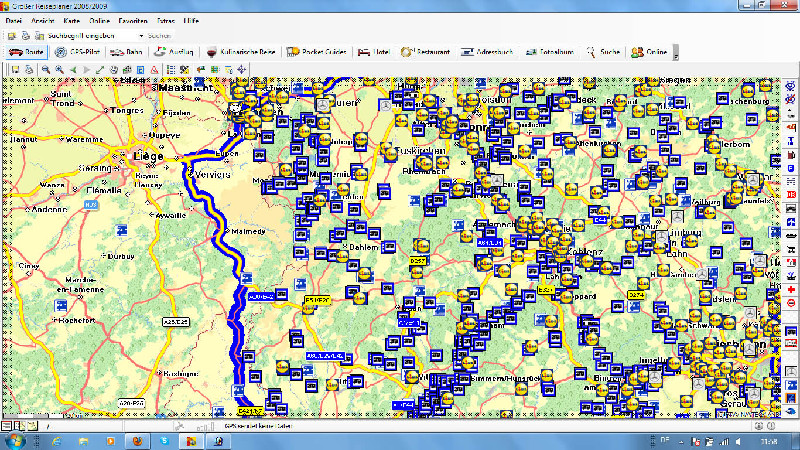This screenshot has height=450, width=800.
Task: Click the Hotel search button
Action: pyautogui.click(x=372, y=52)
